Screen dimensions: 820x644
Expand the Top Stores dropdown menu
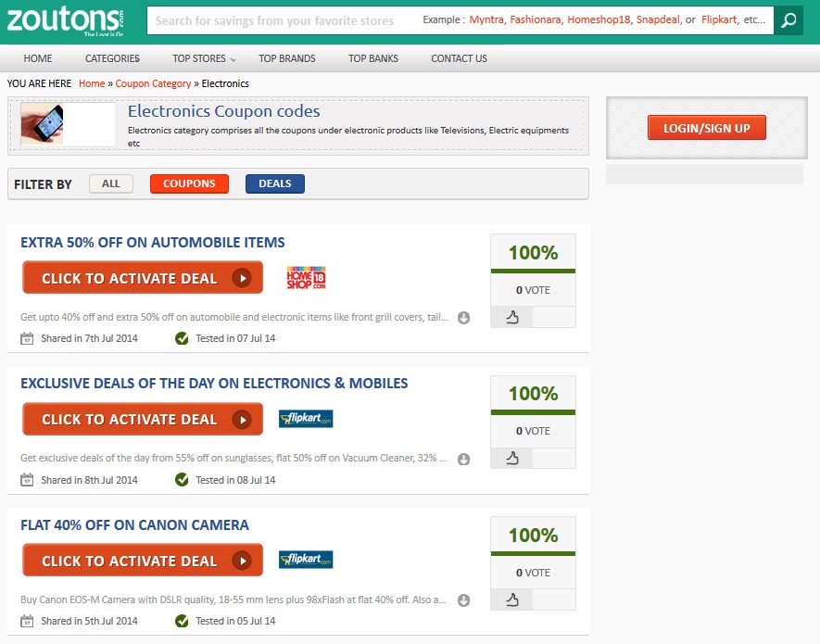[x=204, y=58]
